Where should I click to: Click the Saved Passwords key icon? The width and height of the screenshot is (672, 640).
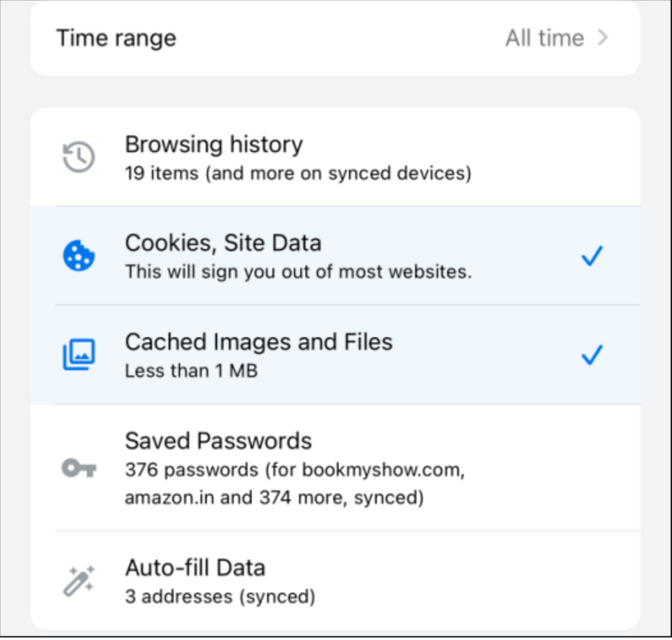(x=78, y=467)
